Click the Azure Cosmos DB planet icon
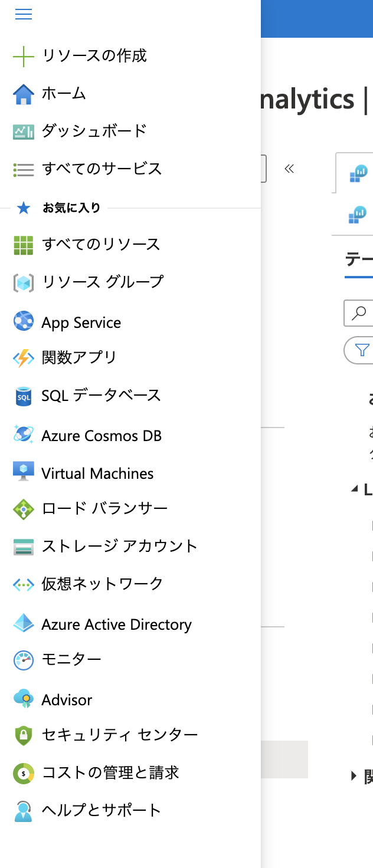Image resolution: width=373 pixels, height=868 pixels. click(x=24, y=435)
